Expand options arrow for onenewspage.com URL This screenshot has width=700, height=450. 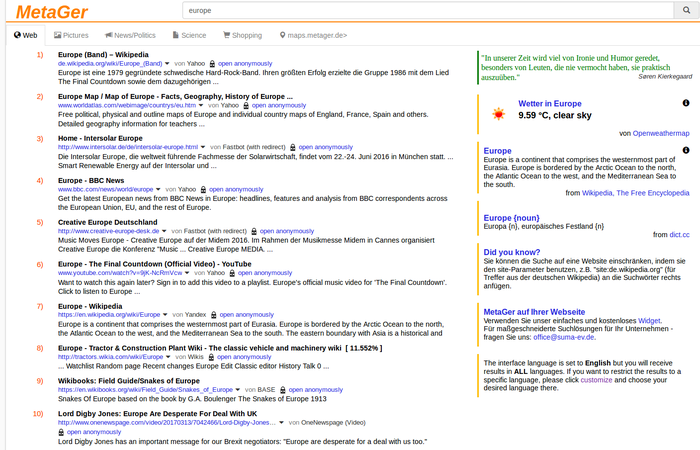281,423
